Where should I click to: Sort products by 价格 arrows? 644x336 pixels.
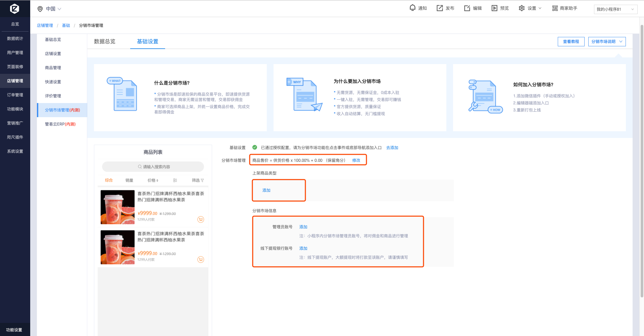157,181
